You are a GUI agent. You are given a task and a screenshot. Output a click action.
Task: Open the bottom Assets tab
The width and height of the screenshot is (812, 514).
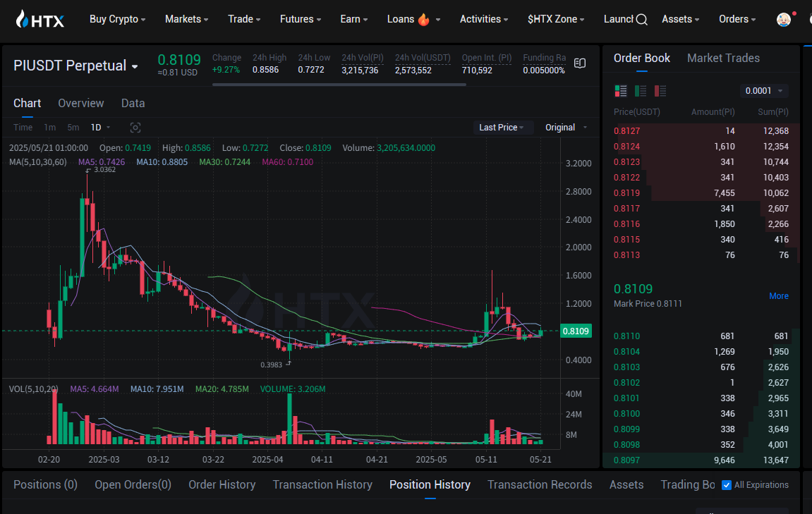point(626,484)
